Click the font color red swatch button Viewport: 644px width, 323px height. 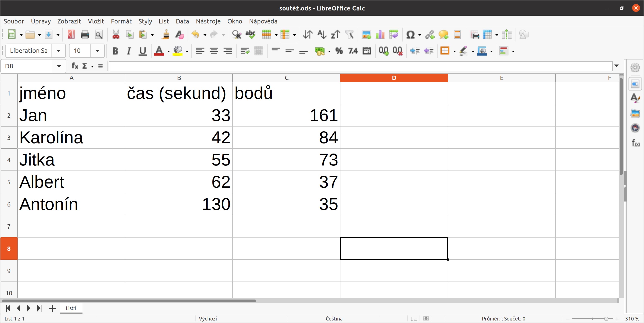159,51
